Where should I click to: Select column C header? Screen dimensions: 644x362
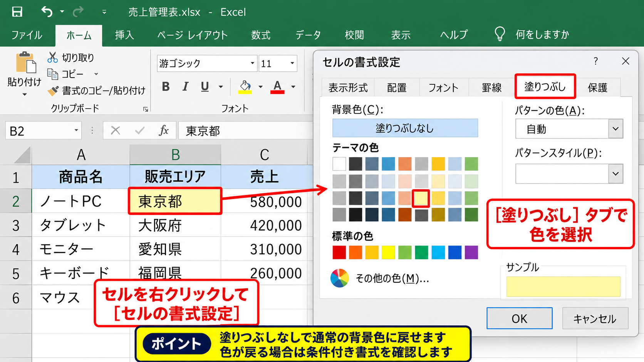(264, 155)
